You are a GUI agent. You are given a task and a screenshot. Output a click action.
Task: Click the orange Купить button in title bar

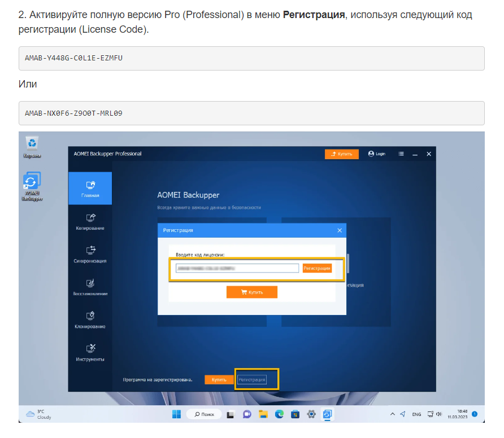(341, 154)
